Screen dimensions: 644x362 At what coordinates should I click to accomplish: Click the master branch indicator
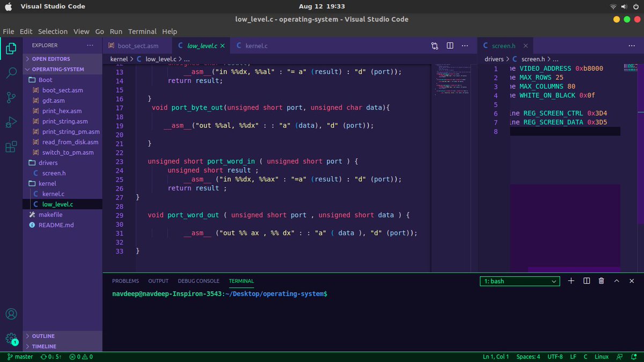(20, 357)
